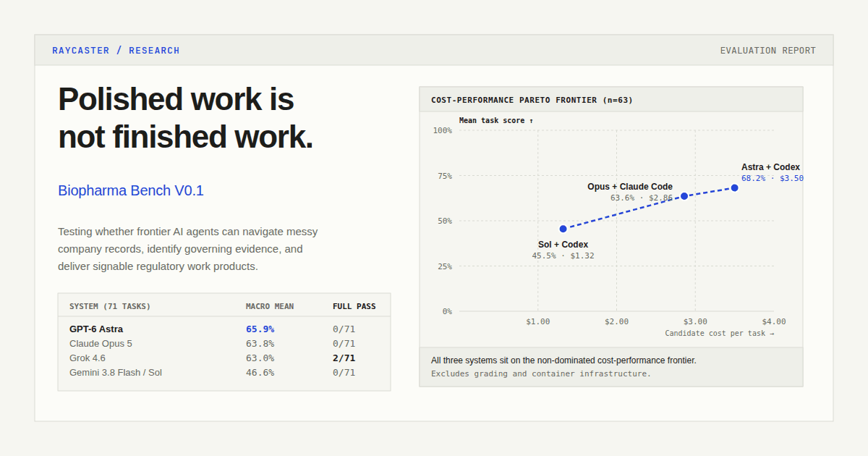The height and width of the screenshot is (456, 868).
Task: Click the Candidate cost per task axis label
Action: tap(720, 333)
